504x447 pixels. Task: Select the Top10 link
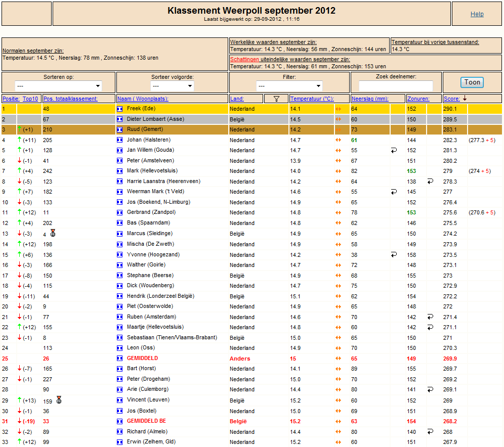coord(30,99)
